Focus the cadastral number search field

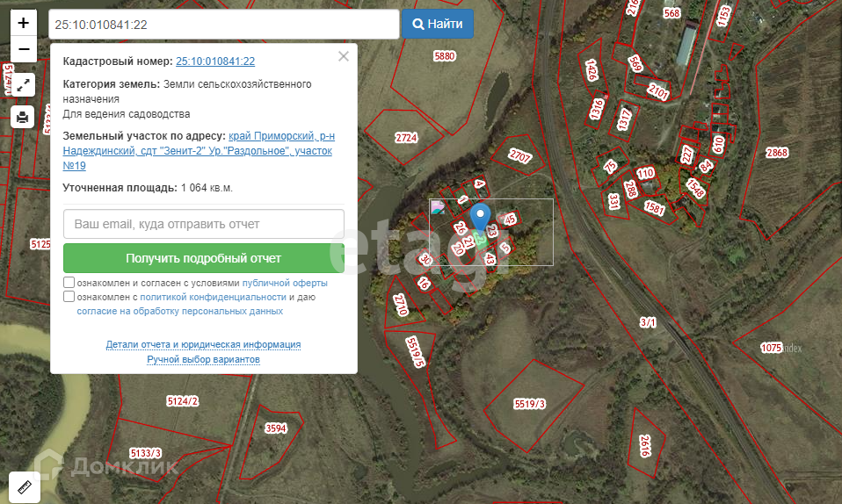click(224, 25)
